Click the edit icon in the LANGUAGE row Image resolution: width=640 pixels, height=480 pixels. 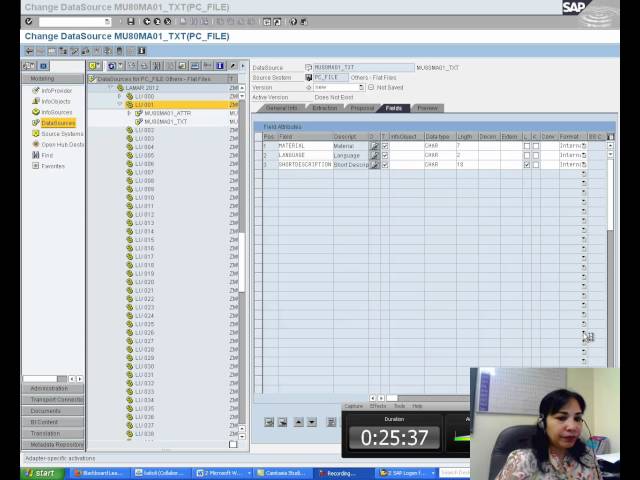[x=374, y=155]
